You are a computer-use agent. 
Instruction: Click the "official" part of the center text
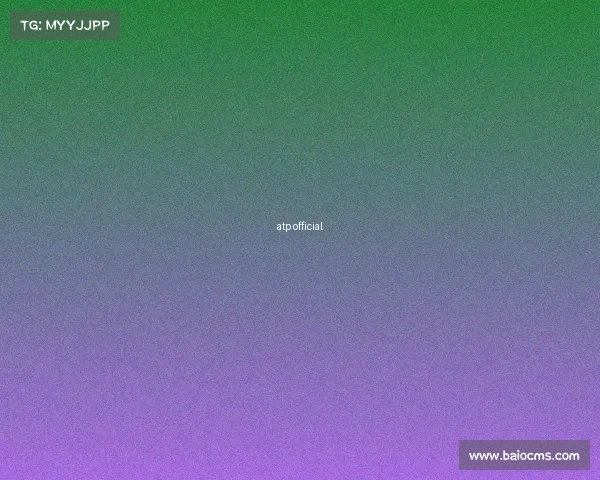[307, 226]
